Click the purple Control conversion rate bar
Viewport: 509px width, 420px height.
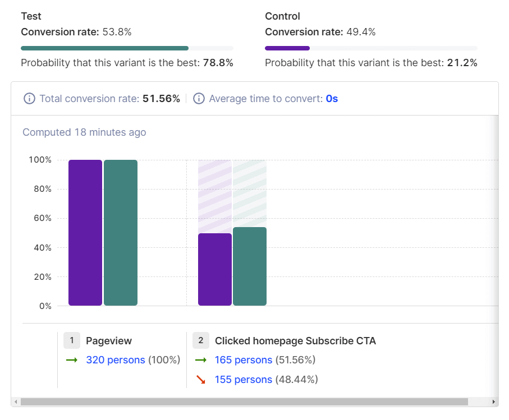point(287,48)
